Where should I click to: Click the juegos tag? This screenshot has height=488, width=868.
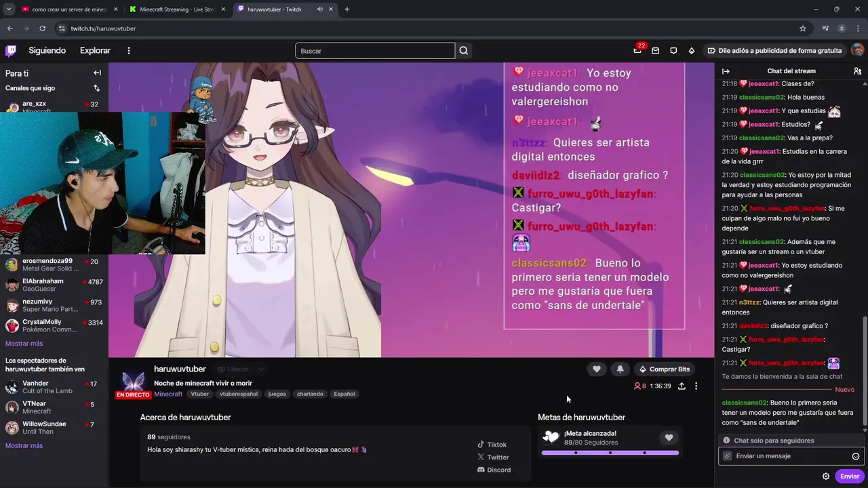click(x=277, y=394)
